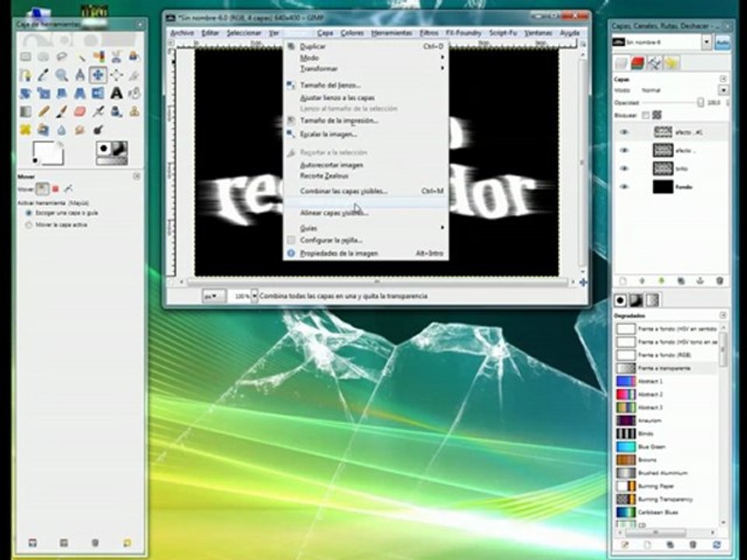This screenshot has width=747, height=560.
Task: Choose 'Mover la capa activa' radio button
Action: tap(29, 225)
